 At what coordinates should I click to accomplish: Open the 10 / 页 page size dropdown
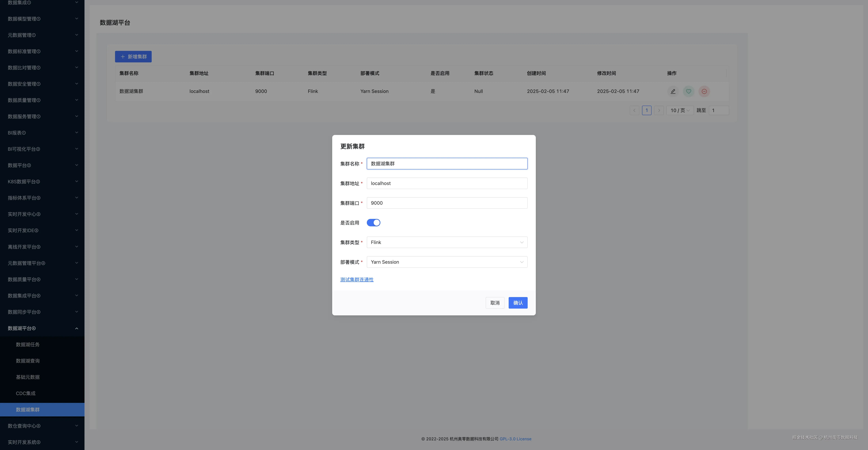point(680,111)
